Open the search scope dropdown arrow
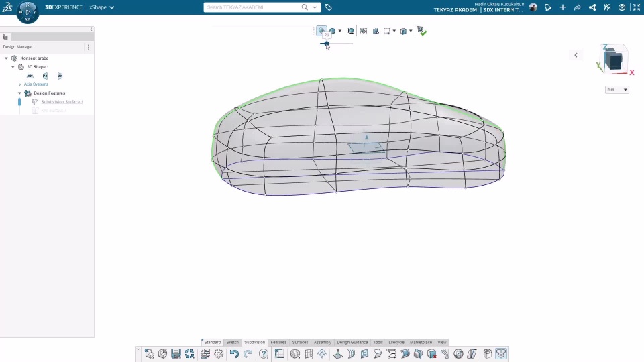This screenshot has height=362, width=644. (315, 7)
